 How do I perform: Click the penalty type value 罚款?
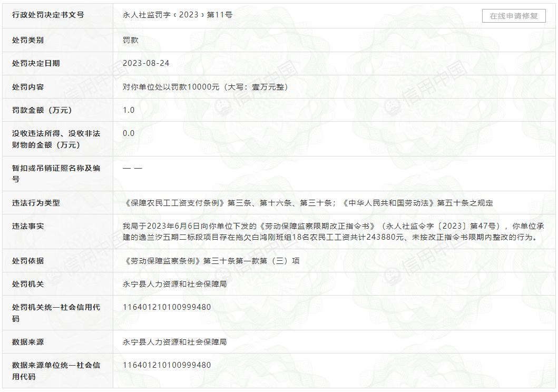pos(130,40)
